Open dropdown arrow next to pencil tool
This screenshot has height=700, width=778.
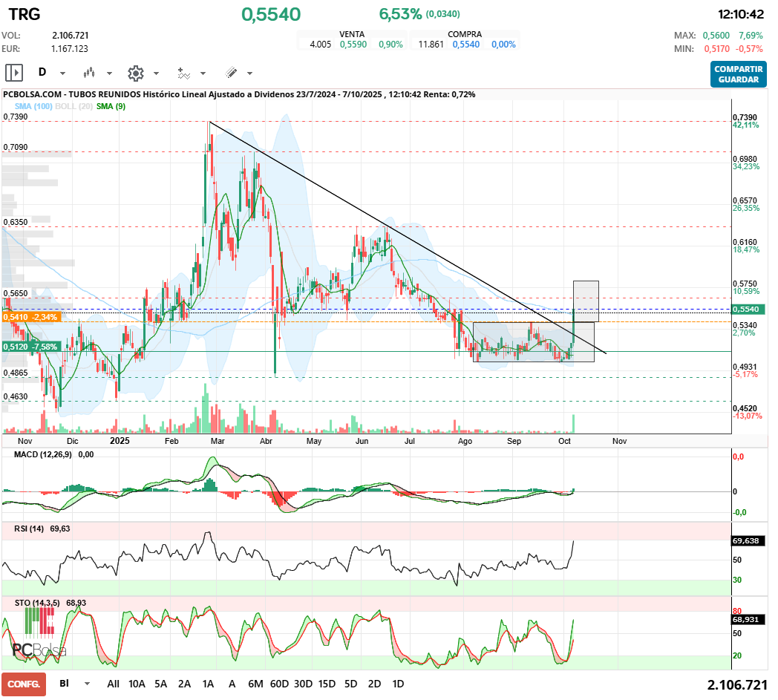click(x=249, y=73)
